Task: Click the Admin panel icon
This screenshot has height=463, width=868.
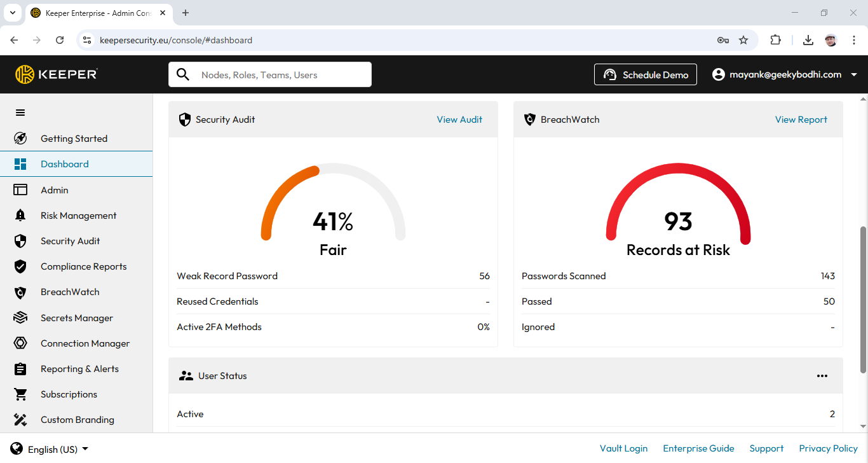Action: tap(20, 190)
